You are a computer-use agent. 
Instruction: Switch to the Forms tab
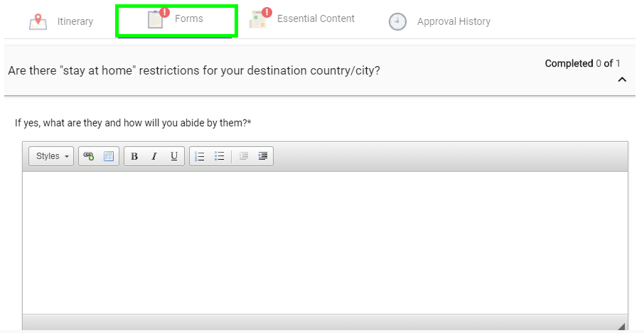coord(188,19)
